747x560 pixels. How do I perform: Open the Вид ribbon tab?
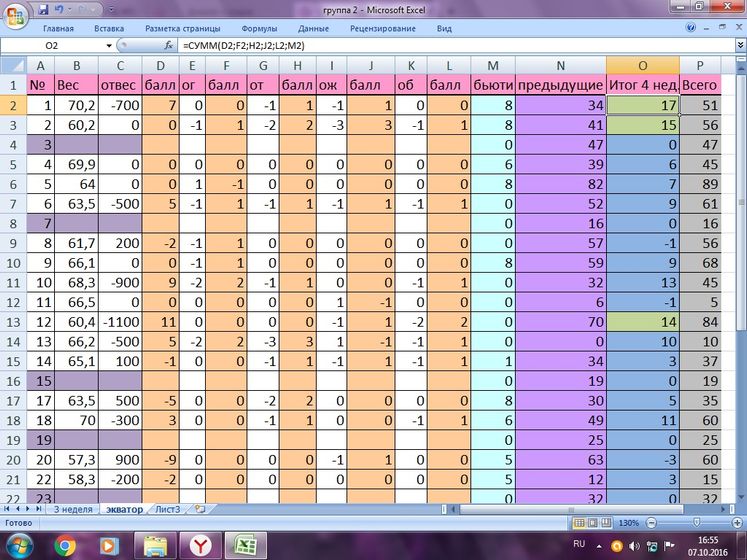(444, 29)
